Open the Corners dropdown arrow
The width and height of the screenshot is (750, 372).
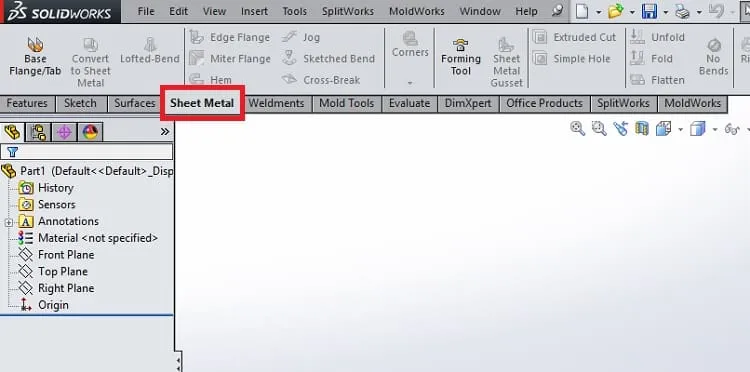[410, 83]
